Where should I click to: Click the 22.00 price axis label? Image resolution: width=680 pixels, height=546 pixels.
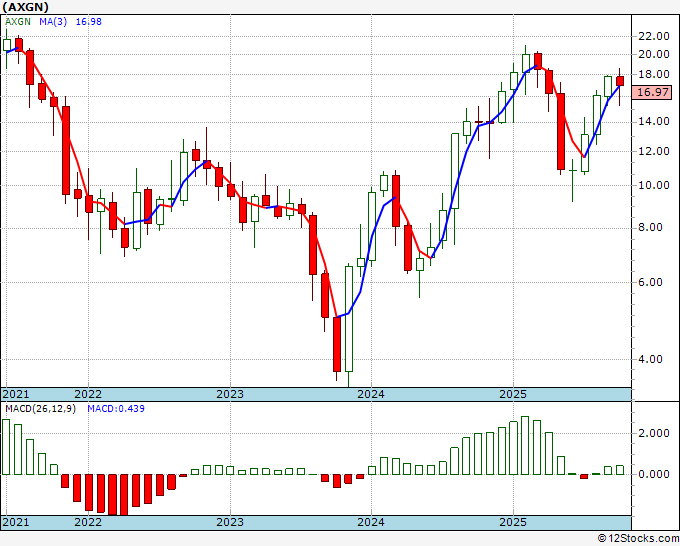654,36
